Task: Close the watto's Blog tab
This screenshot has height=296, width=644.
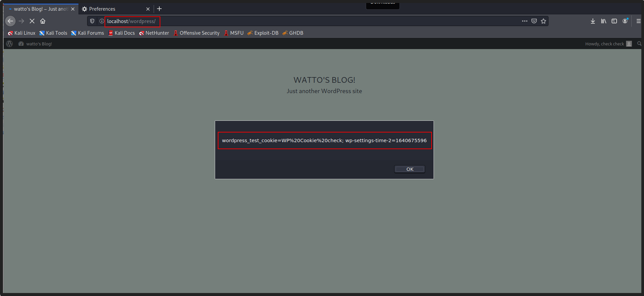Action: click(x=73, y=9)
